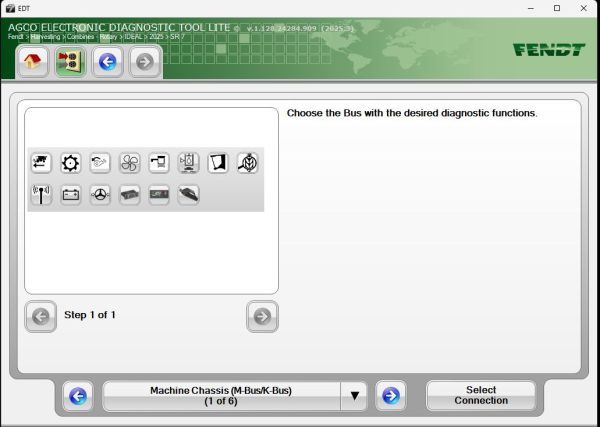Click Combines in the breadcrumb

coord(81,37)
